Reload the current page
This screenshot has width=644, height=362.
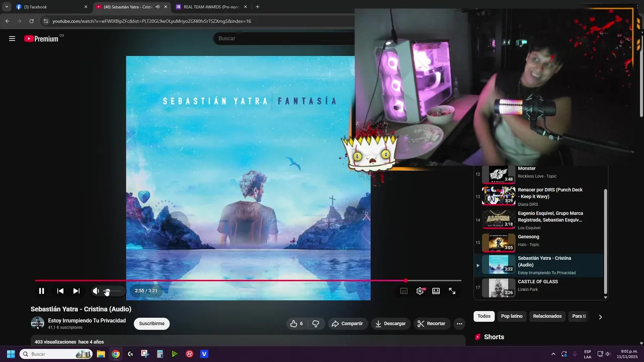point(31,21)
